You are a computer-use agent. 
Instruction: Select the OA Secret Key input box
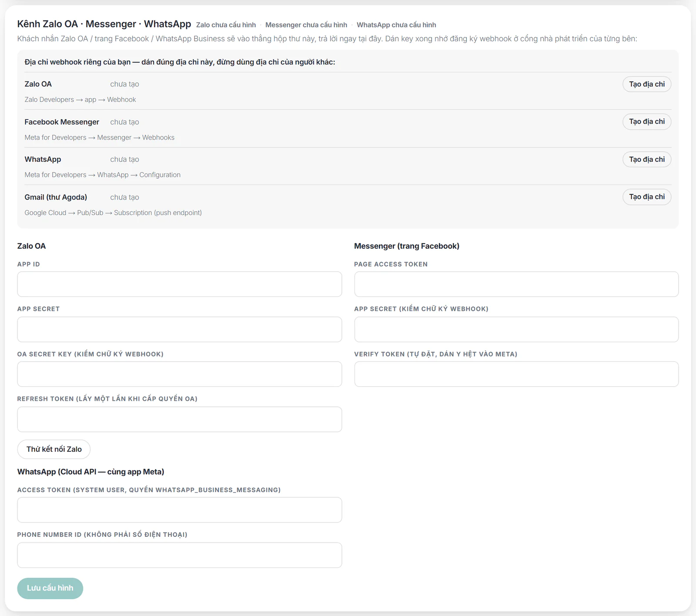point(179,374)
